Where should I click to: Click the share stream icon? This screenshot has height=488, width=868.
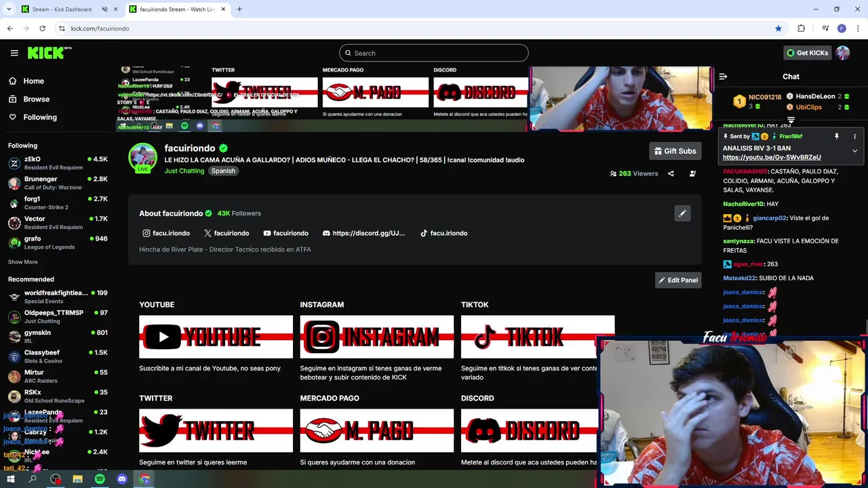pyautogui.click(x=671, y=174)
